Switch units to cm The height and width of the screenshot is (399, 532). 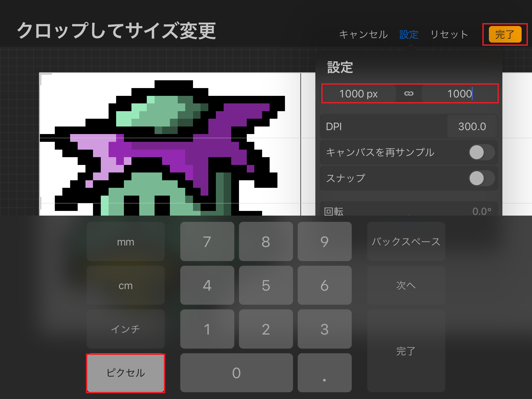pos(125,285)
